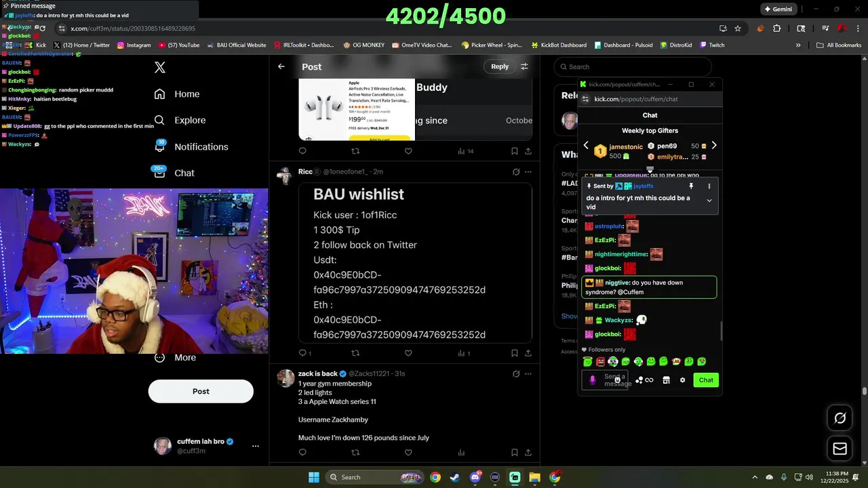Reply to the AirPods tweet

coord(302,151)
